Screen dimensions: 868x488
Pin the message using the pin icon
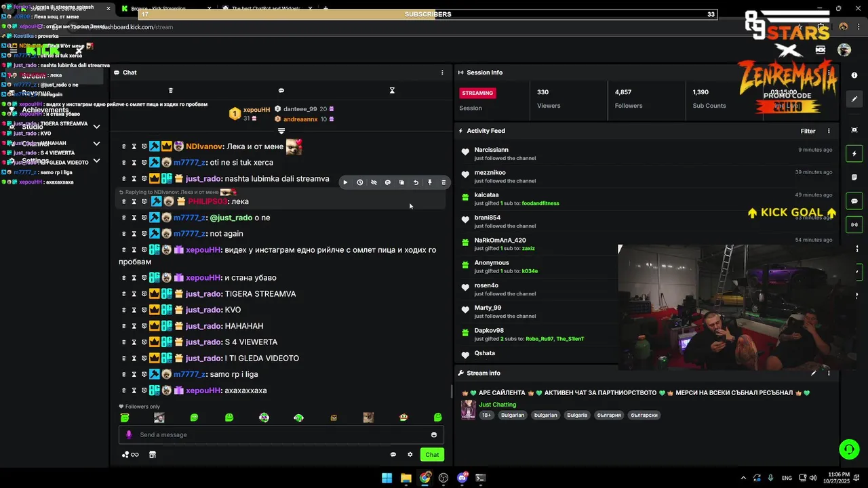(x=429, y=182)
